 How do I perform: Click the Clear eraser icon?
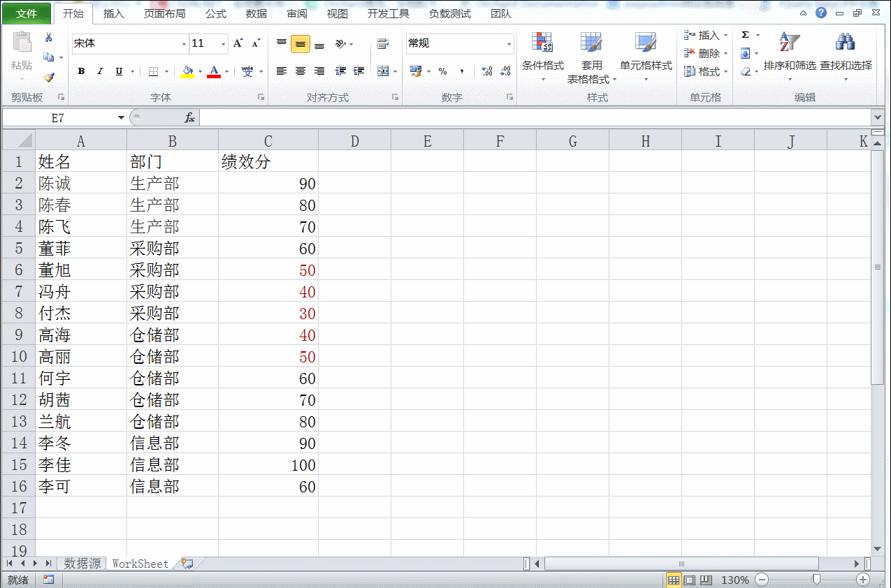[745, 71]
